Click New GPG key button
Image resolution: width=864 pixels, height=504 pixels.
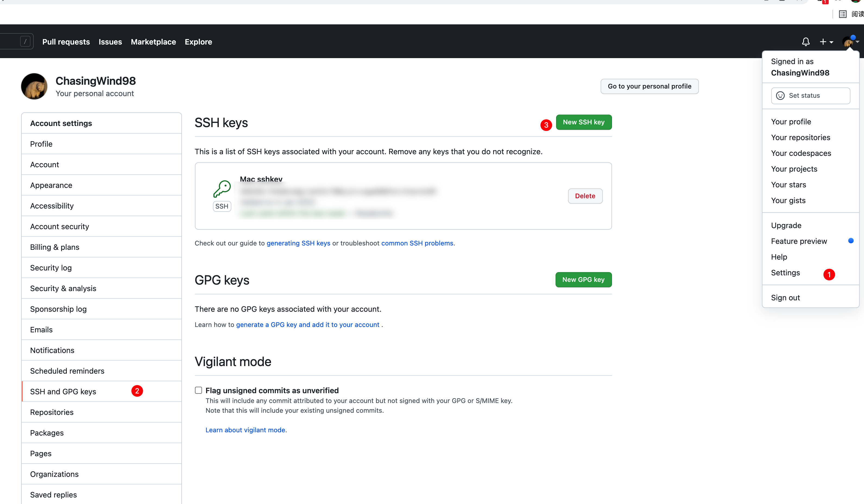tap(583, 280)
